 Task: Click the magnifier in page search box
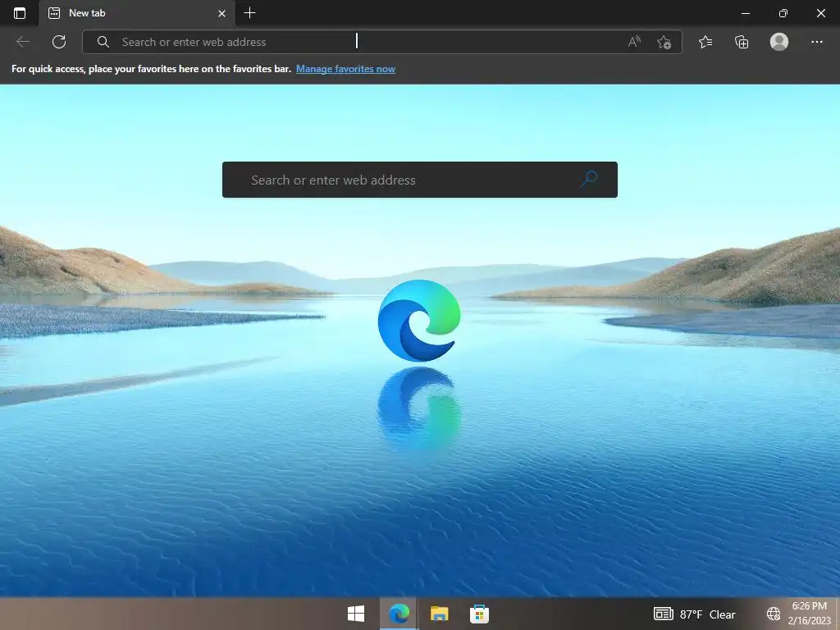tap(589, 178)
